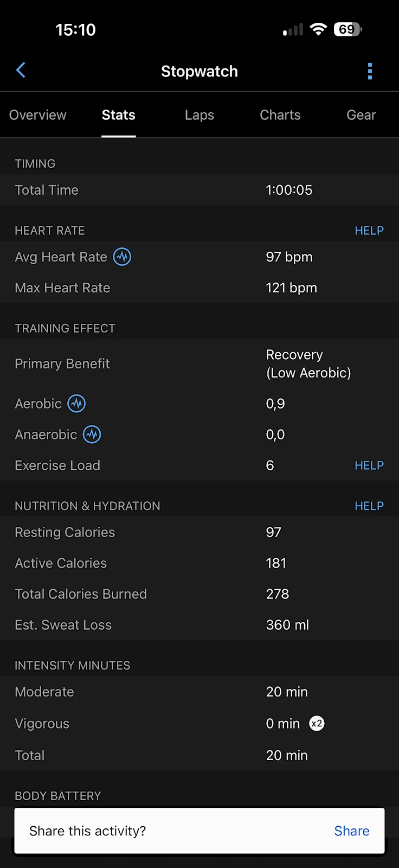Open Nutrition & Hydration HELP link
This screenshot has height=868, width=399.
pyautogui.click(x=369, y=506)
